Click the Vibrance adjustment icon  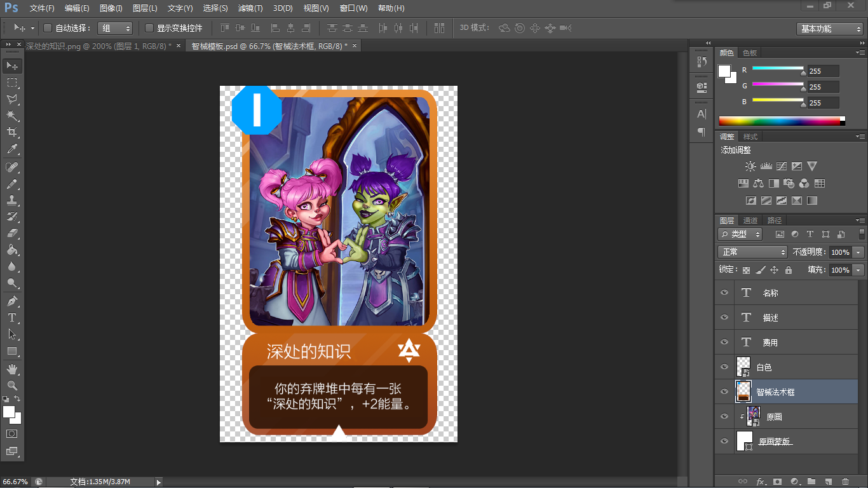click(x=812, y=166)
